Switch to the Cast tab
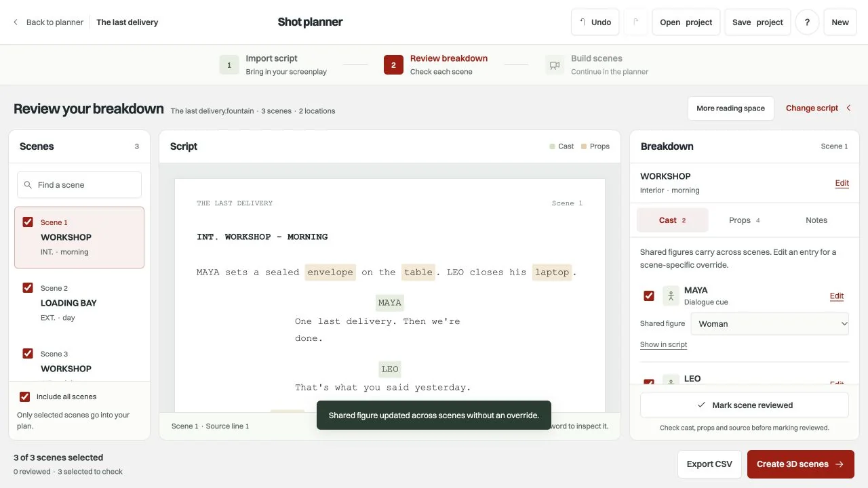The image size is (868, 488). [x=672, y=220]
